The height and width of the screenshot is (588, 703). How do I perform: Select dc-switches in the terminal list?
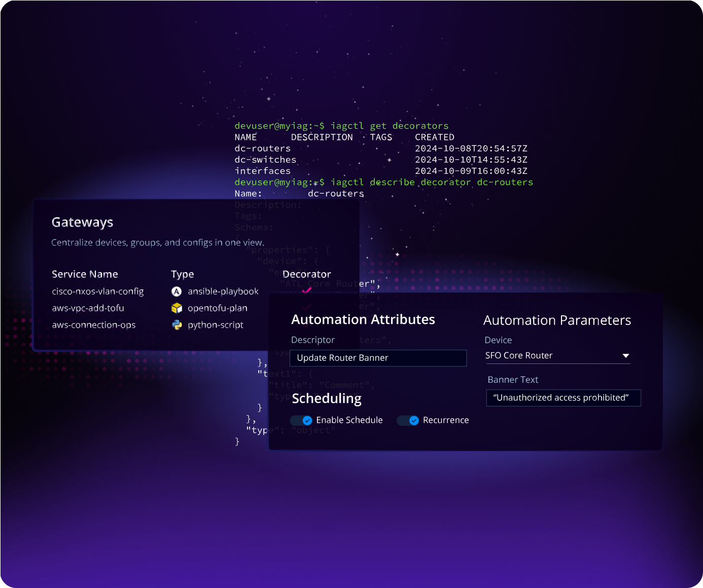(x=265, y=160)
